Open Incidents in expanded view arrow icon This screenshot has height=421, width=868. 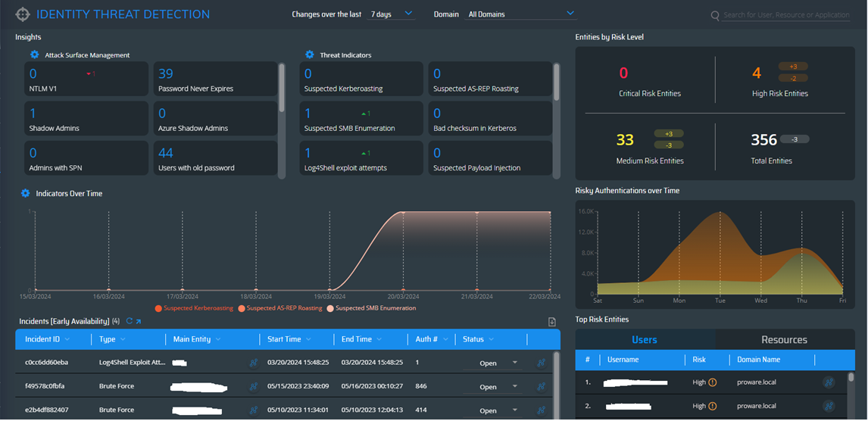(138, 321)
